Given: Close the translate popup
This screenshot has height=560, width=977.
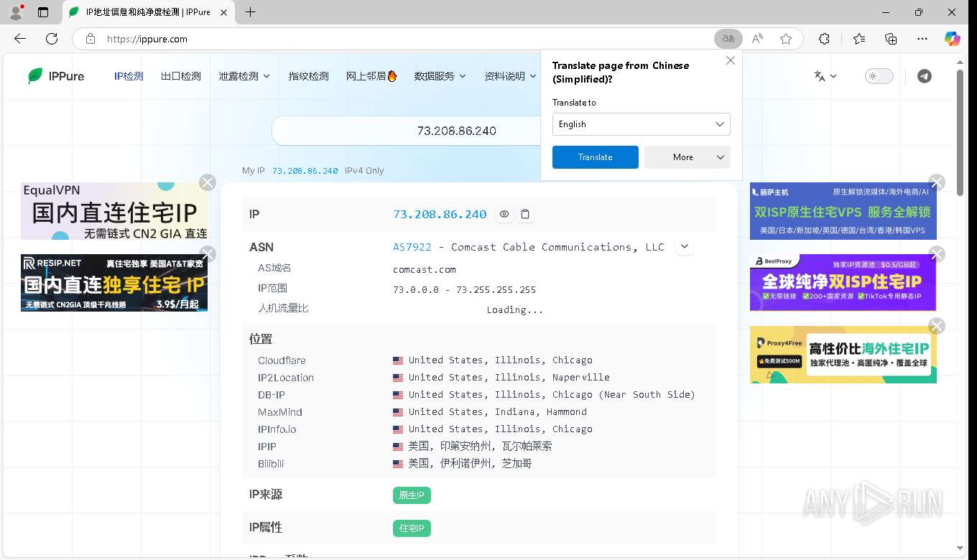Looking at the screenshot, I should coord(731,60).
